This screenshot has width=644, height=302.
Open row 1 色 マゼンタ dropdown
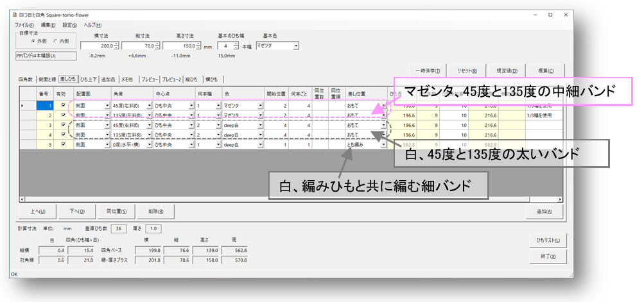[261, 106]
